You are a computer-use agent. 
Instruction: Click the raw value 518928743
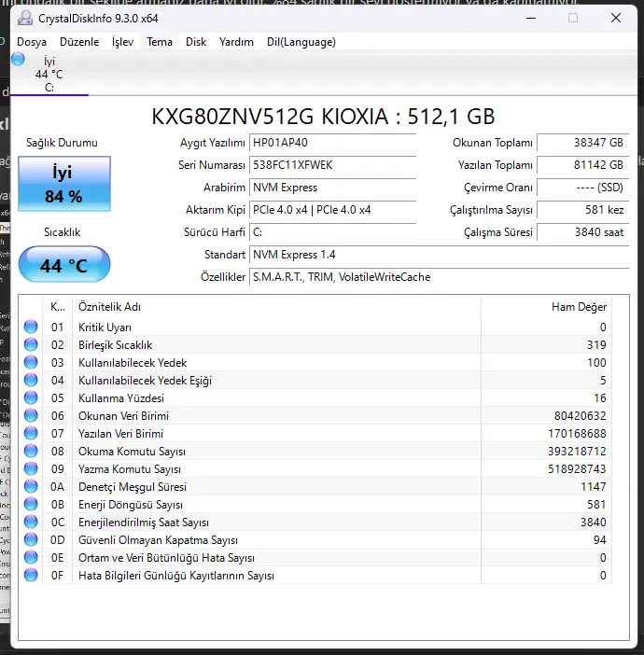(x=577, y=469)
